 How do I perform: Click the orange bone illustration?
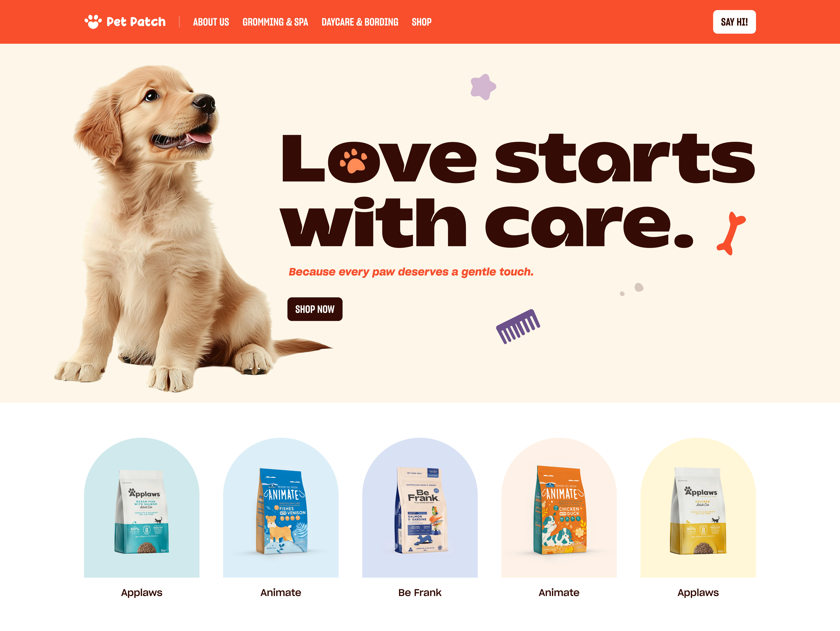point(731,233)
